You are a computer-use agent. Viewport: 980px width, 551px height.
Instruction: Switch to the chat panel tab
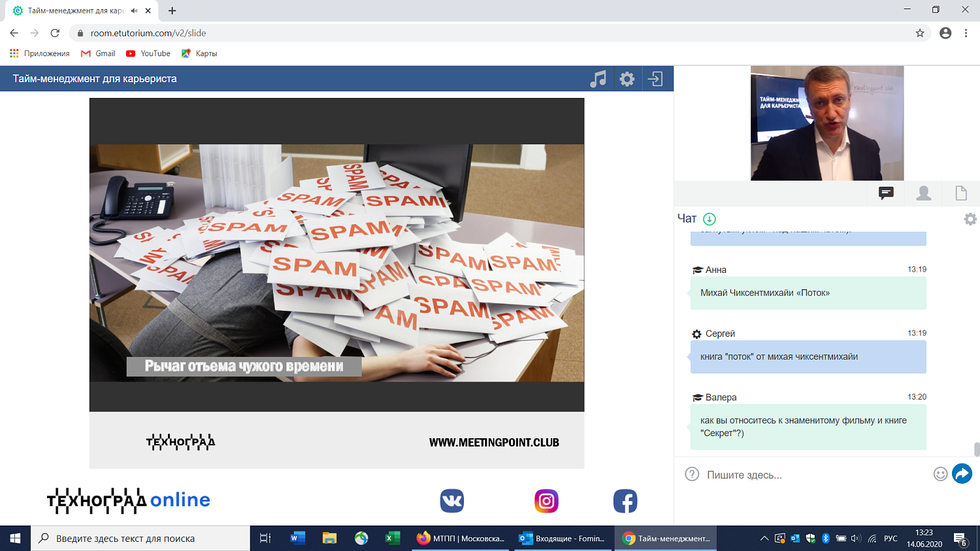[x=886, y=193]
